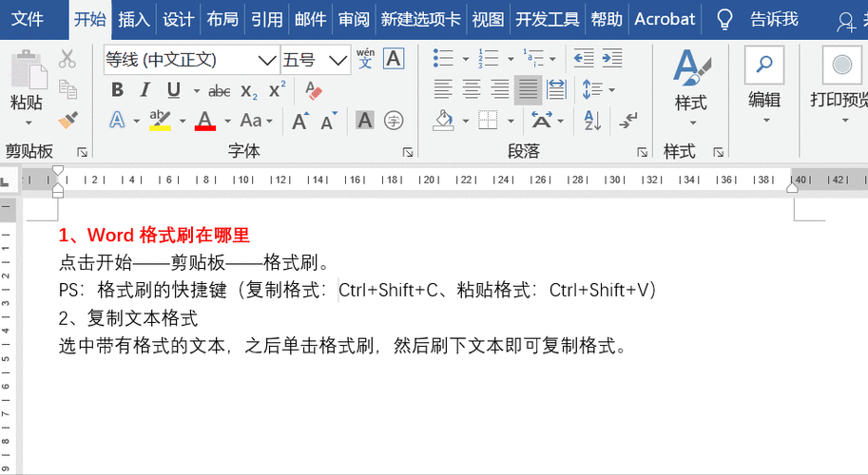Toggle Subscript x₂ button

tap(249, 91)
